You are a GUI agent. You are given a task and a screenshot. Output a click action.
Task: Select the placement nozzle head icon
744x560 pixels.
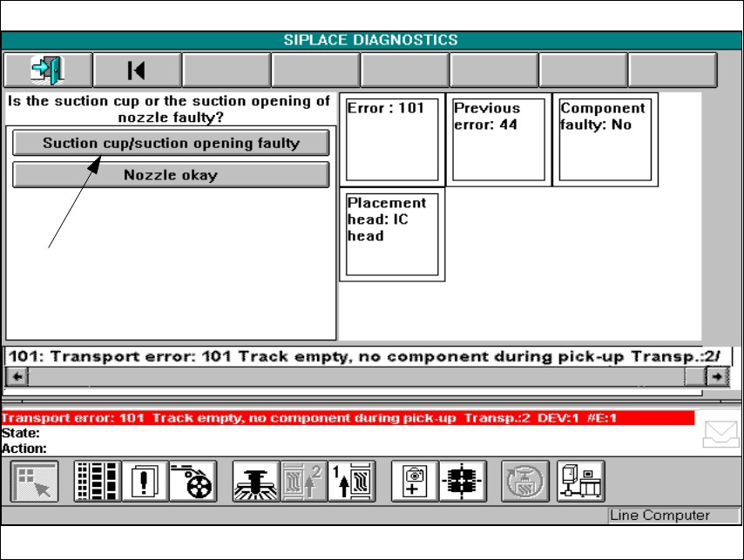[256, 482]
